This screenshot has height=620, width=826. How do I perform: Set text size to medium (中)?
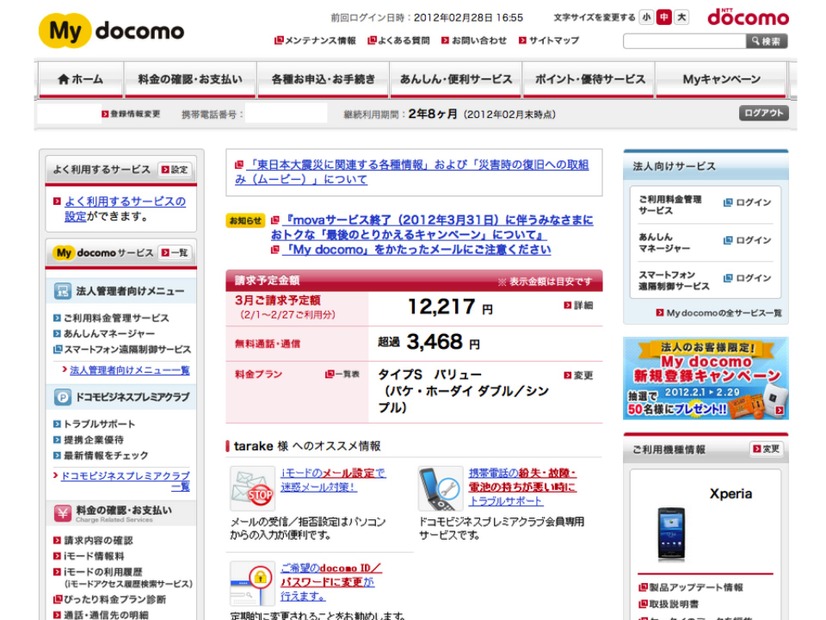(x=664, y=17)
